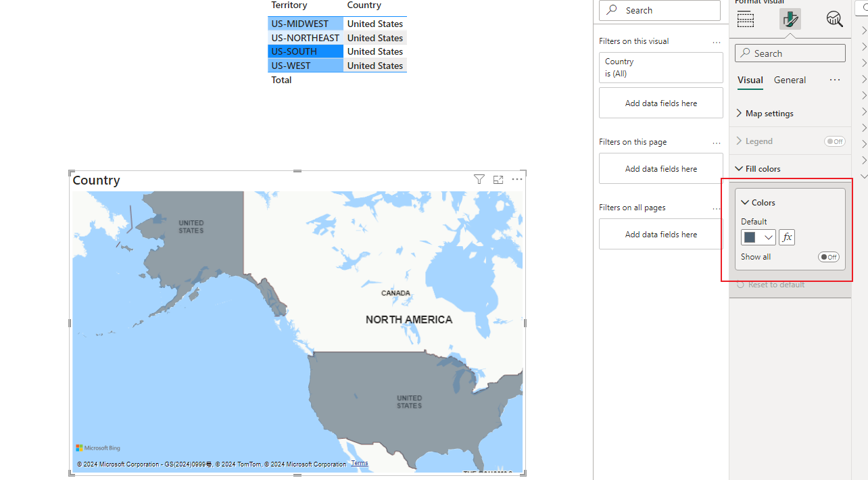Click the fx conditional formatting button
This screenshot has height=480, width=868.
787,237
